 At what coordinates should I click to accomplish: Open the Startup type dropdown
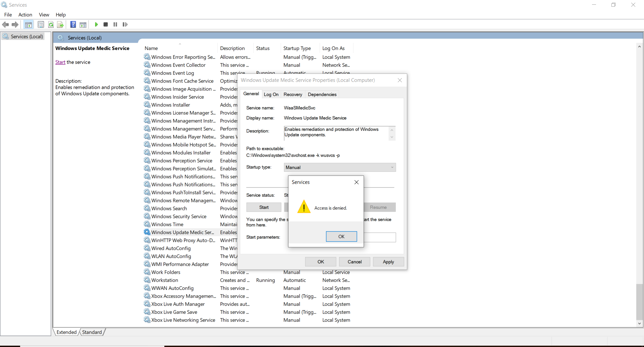(x=340, y=167)
